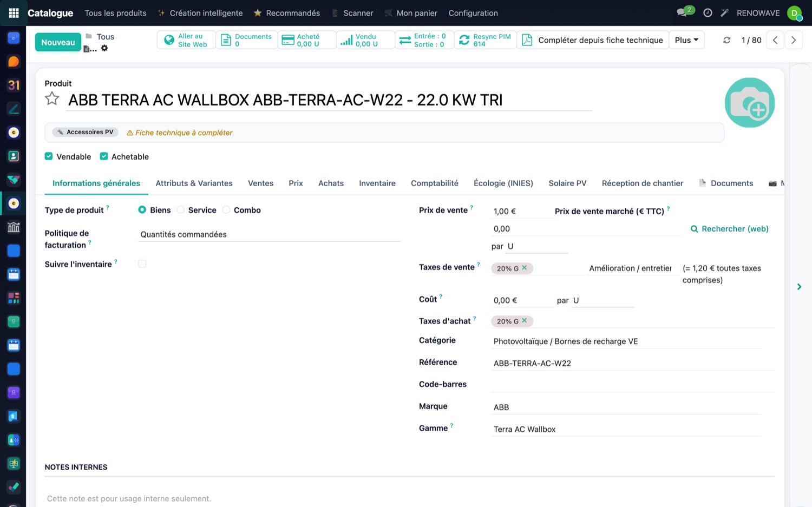Screen dimensions: 812x507
Task: Open the contacts person sidebar app
Action: point(14,156)
